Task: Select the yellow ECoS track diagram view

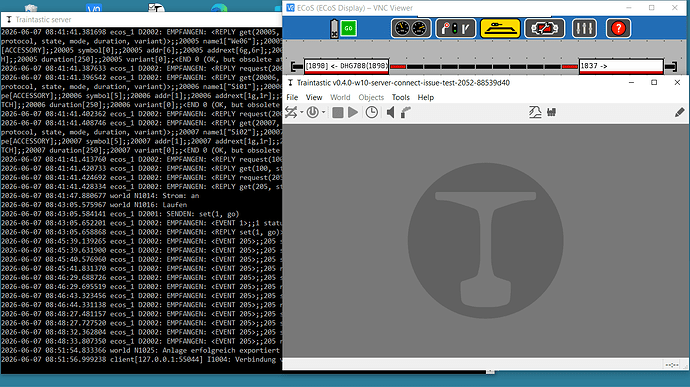Action: click(500, 29)
